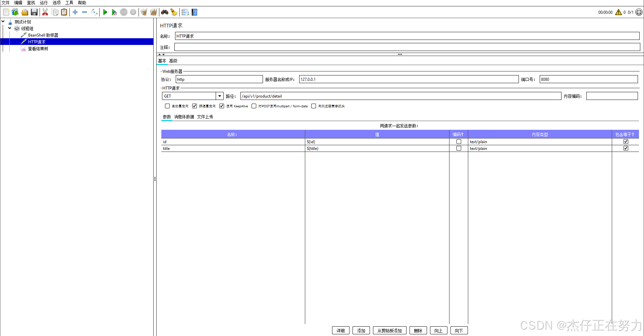Switch to the 文件上传 tab
The image size is (644, 336).
pos(205,117)
